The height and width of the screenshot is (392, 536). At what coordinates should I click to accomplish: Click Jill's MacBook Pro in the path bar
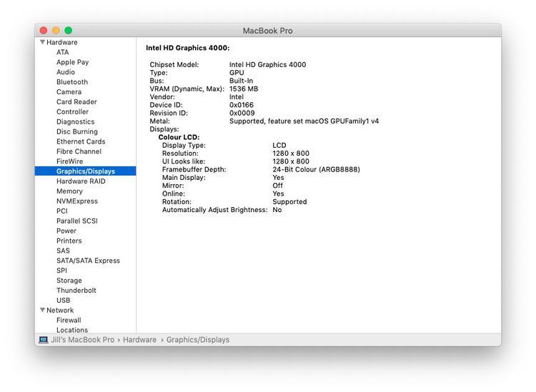click(82, 340)
